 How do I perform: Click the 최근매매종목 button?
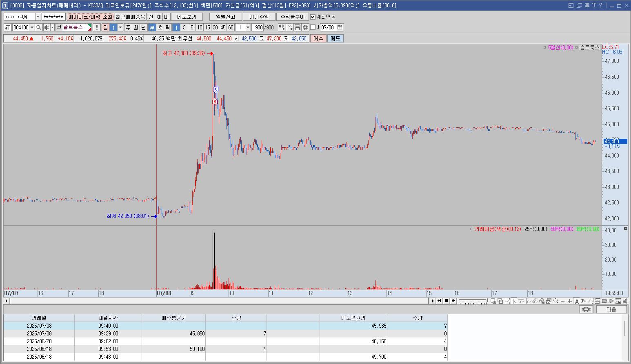coord(130,17)
